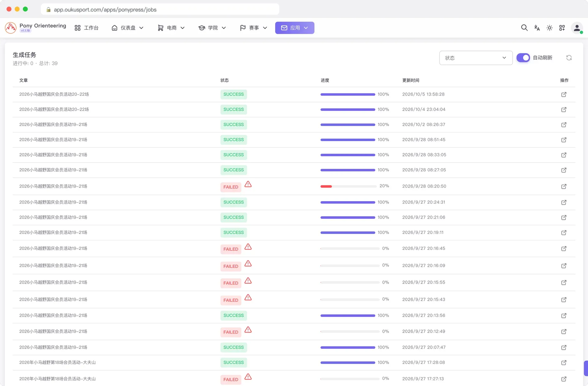The width and height of the screenshot is (588, 386).
Task: Go to the 工作台 workbench
Action: [x=86, y=28]
